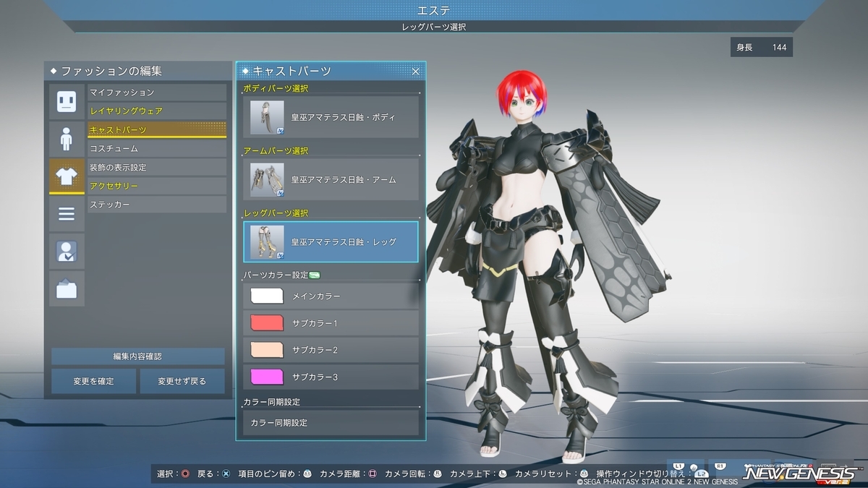This screenshot has width=868, height=488.
Task: Click the 項目のピン留め hint icon
Action: [x=307, y=474]
